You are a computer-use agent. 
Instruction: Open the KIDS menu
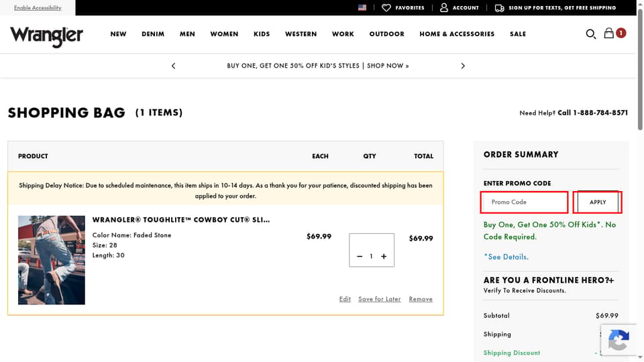[x=262, y=34]
